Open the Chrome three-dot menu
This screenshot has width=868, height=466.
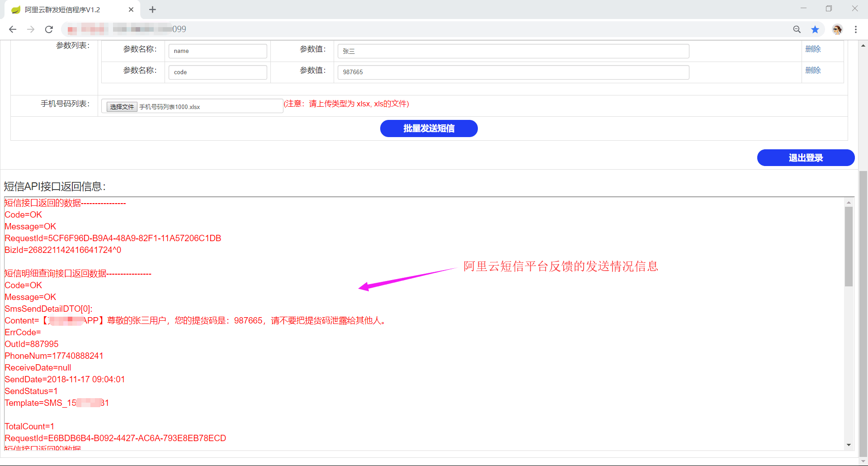click(x=856, y=29)
